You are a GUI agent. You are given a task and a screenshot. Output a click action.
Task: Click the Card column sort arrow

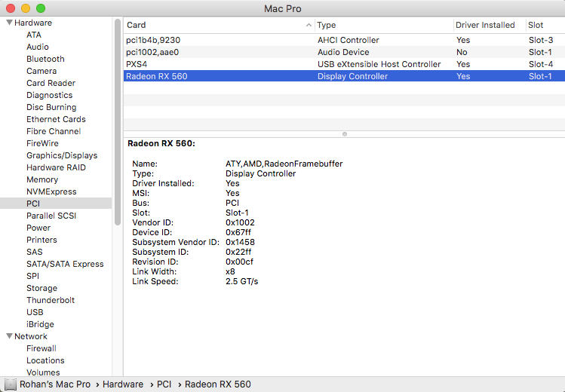pyautogui.click(x=309, y=25)
